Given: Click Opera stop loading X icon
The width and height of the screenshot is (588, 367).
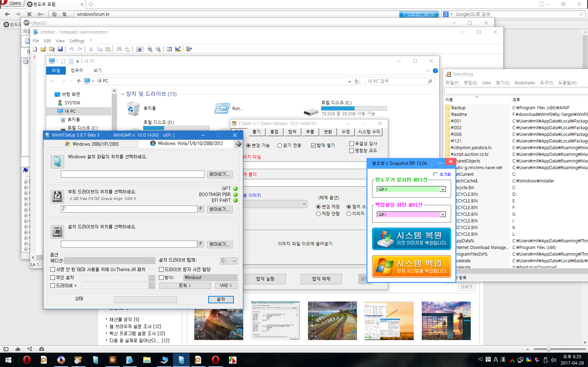Looking at the screenshot, I should [x=29, y=14].
